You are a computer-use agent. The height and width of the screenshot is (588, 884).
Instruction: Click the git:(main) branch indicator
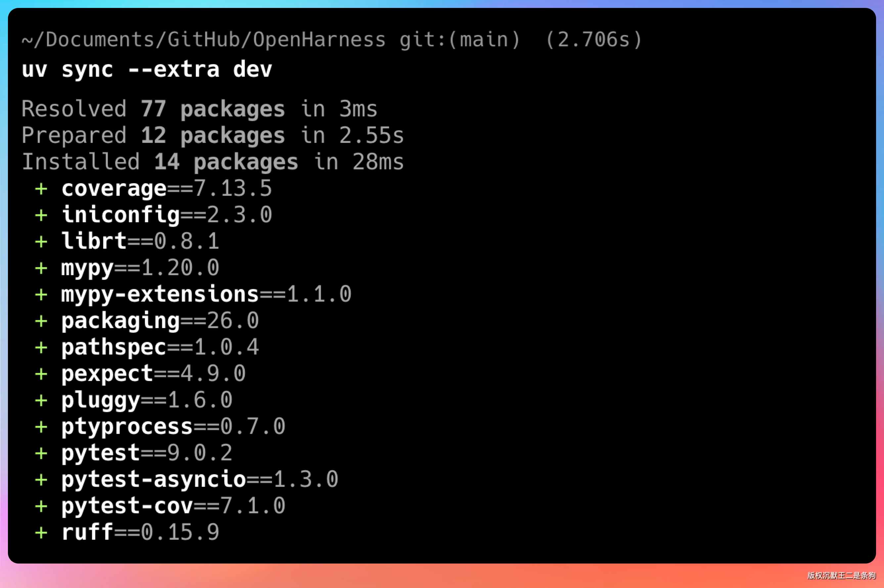(x=460, y=40)
